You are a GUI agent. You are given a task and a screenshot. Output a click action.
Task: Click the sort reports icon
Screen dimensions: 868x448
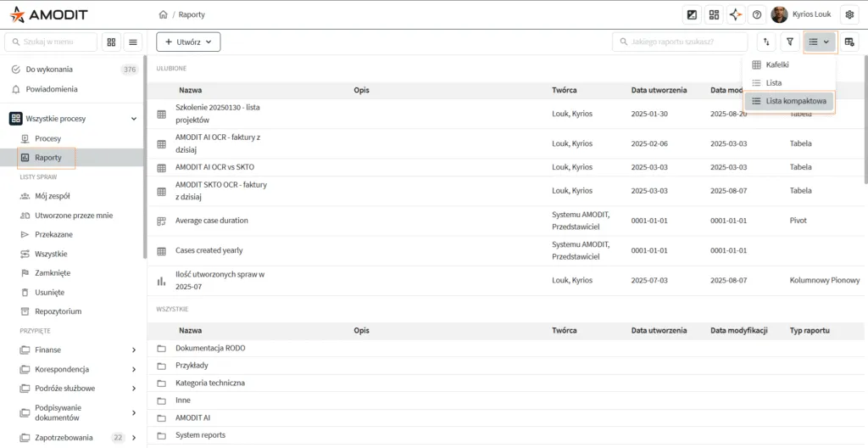766,42
